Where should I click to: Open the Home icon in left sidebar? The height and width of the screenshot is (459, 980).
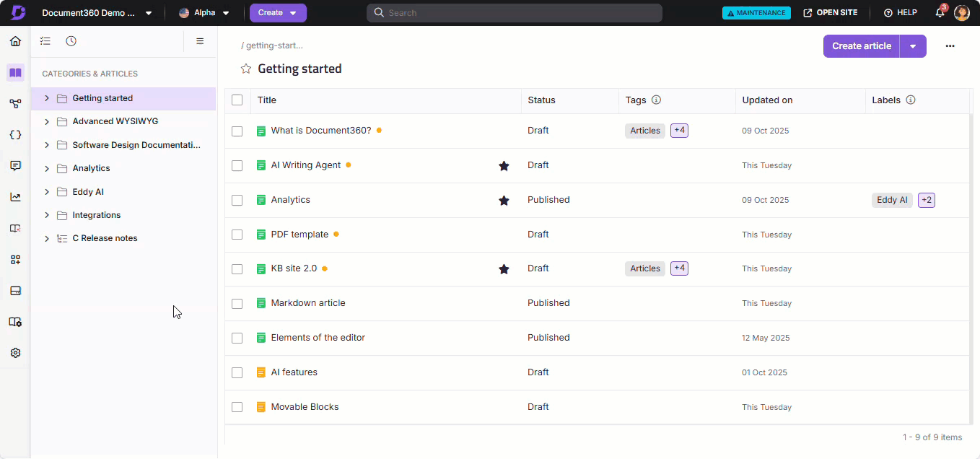coord(15,41)
